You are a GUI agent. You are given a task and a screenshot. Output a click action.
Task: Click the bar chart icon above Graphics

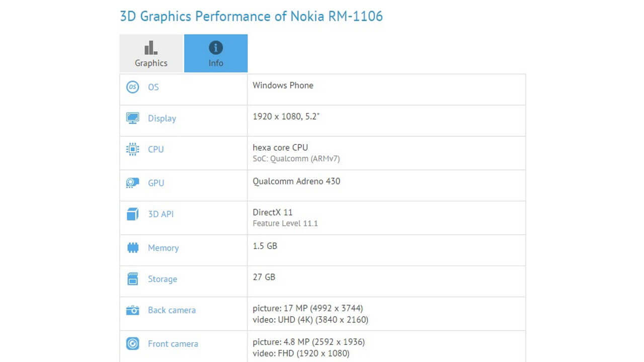click(150, 48)
